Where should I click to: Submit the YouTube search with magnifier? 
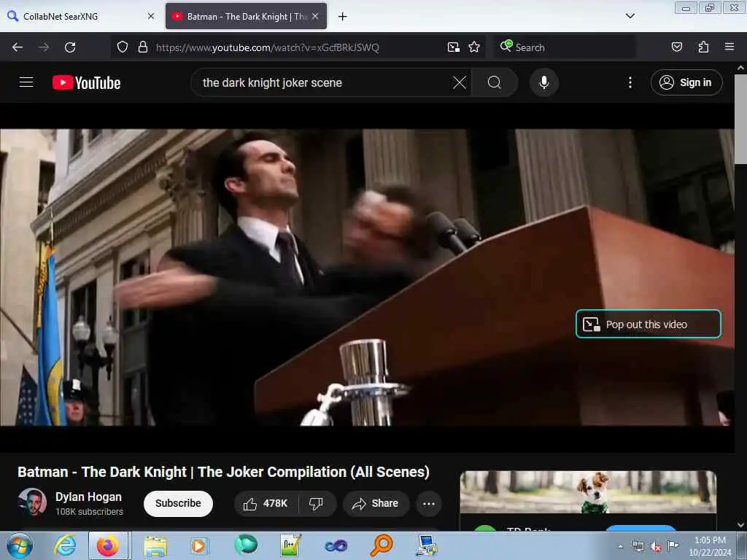[x=495, y=83]
